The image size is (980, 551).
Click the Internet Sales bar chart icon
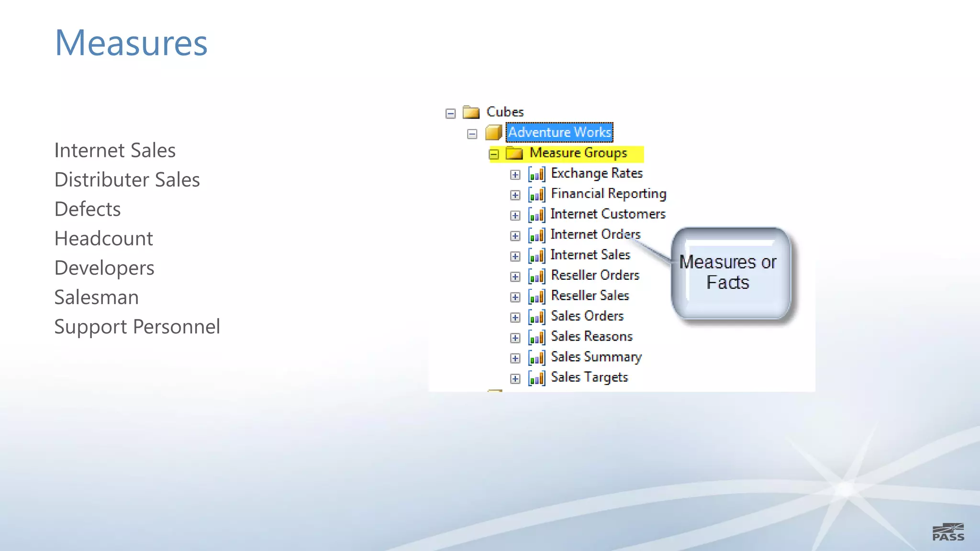[x=536, y=256]
